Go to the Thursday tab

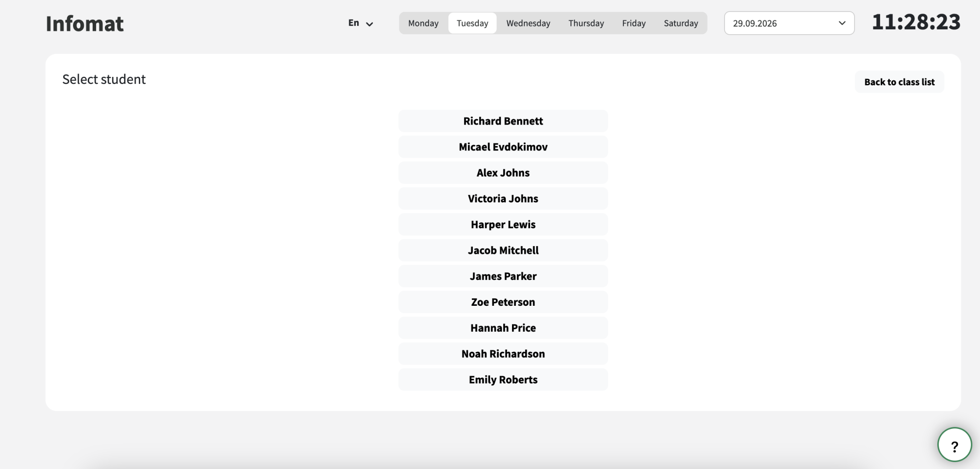(586, 23)
